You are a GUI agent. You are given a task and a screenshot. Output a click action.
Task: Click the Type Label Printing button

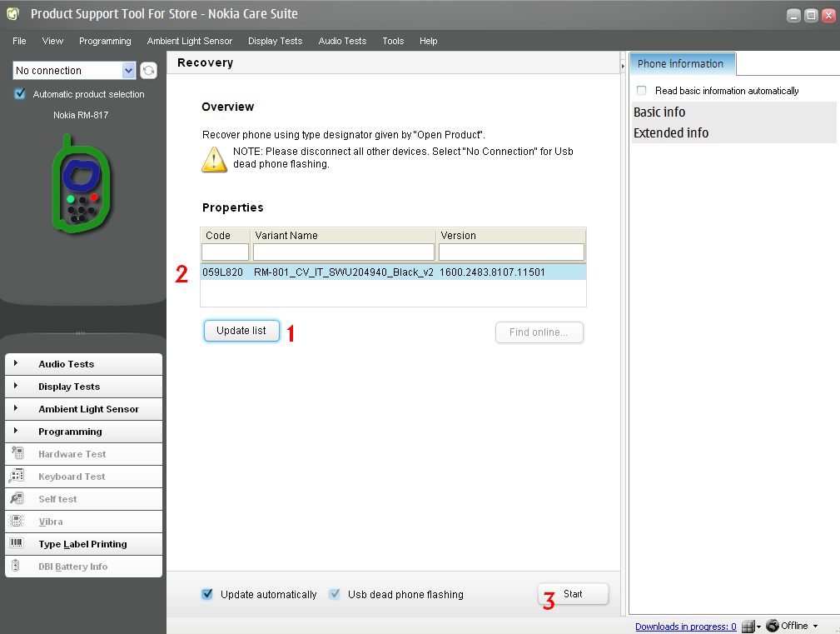pos(83,544)
